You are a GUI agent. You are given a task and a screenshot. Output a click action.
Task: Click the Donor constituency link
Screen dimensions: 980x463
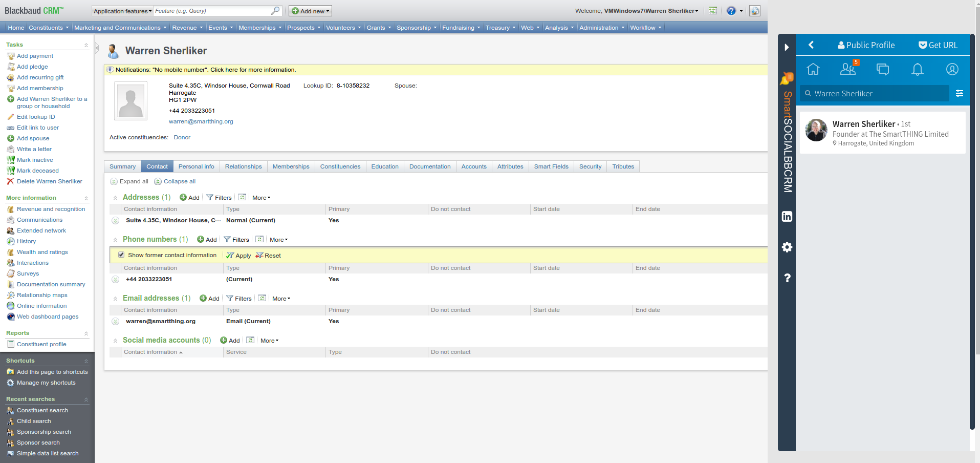click(x=182, y=137)
